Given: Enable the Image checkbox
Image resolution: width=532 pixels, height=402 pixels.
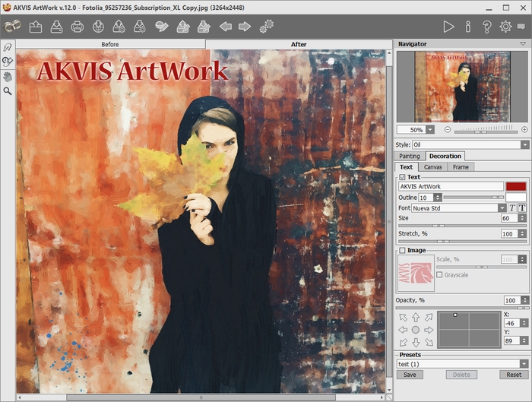Looking at the screenshot, I should coord(402,250).
